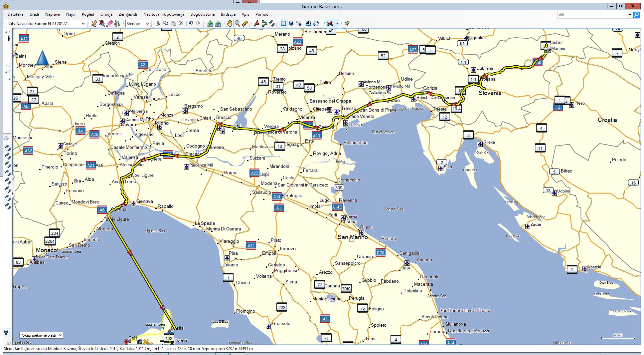The width and height of the screenshot is (644, 355).
Task: Open the Datoteka menu
Action: (x=15, y=14)
